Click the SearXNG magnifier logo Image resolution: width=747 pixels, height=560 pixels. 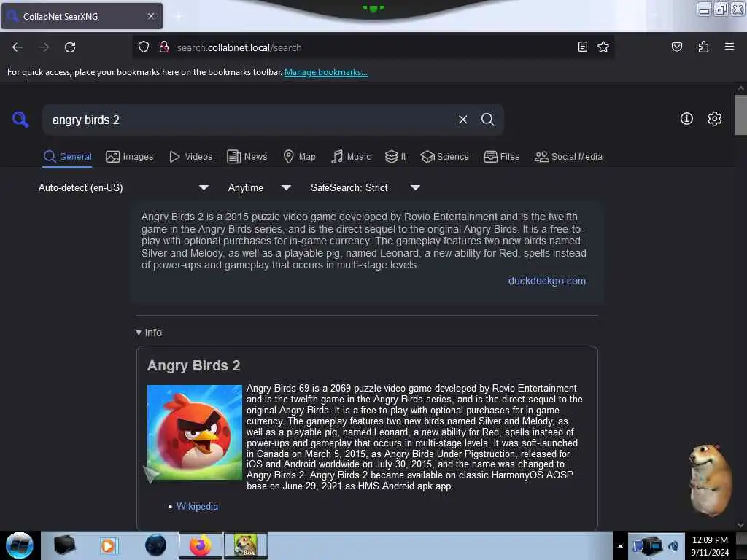pyautogui.click(x=20, y=119)
